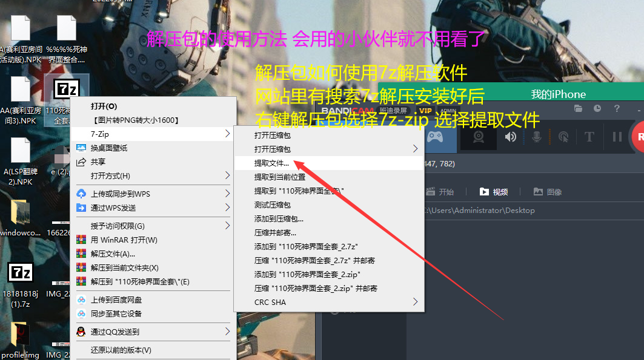Toggle the Bandicam microphone icon

click(x=536, y=137)
